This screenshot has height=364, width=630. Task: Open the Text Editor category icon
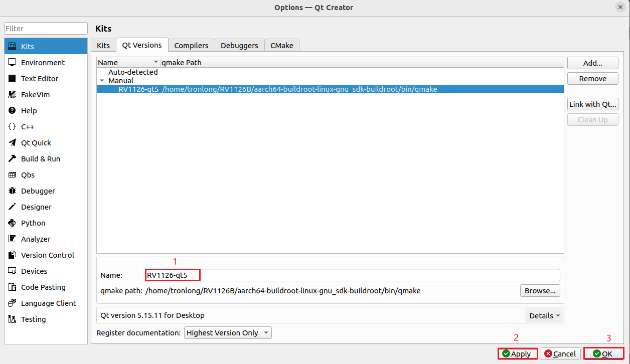(x=13, y=79)
